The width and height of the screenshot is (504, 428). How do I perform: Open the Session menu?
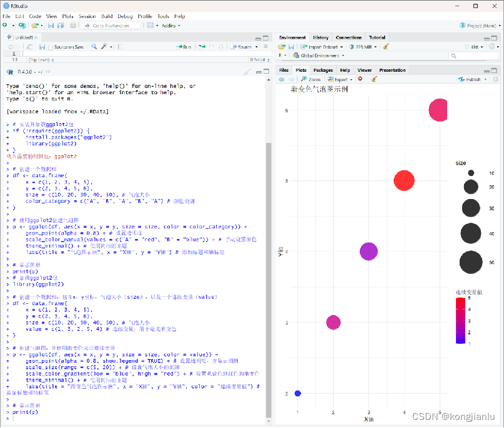point(87,16)
